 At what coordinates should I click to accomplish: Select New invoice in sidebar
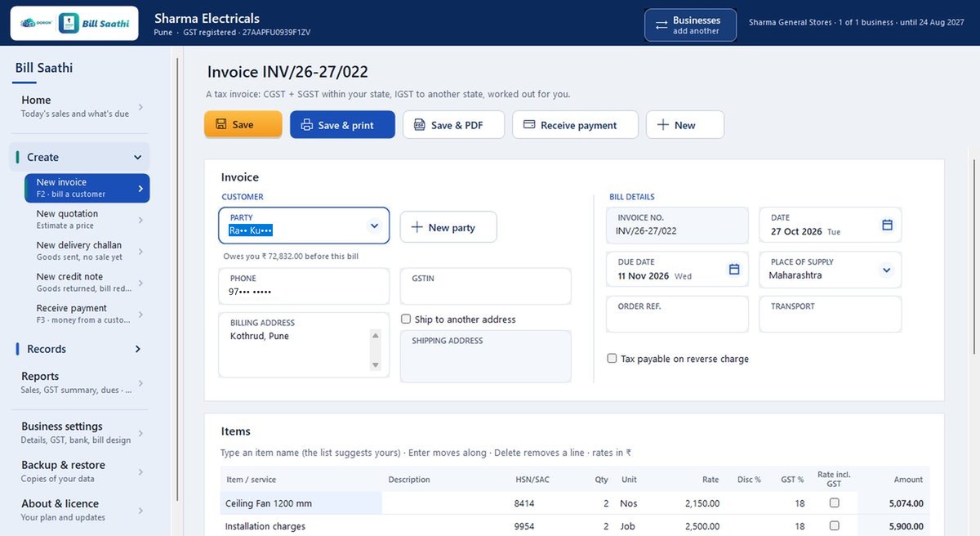pyautogui.click(x=87, y=188)
